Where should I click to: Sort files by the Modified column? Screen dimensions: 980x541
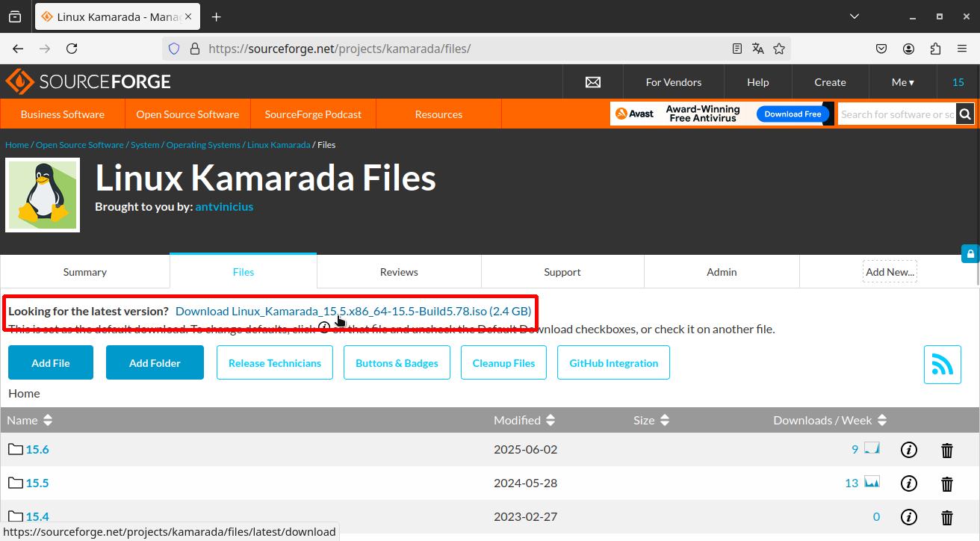(x=524, y=420)
